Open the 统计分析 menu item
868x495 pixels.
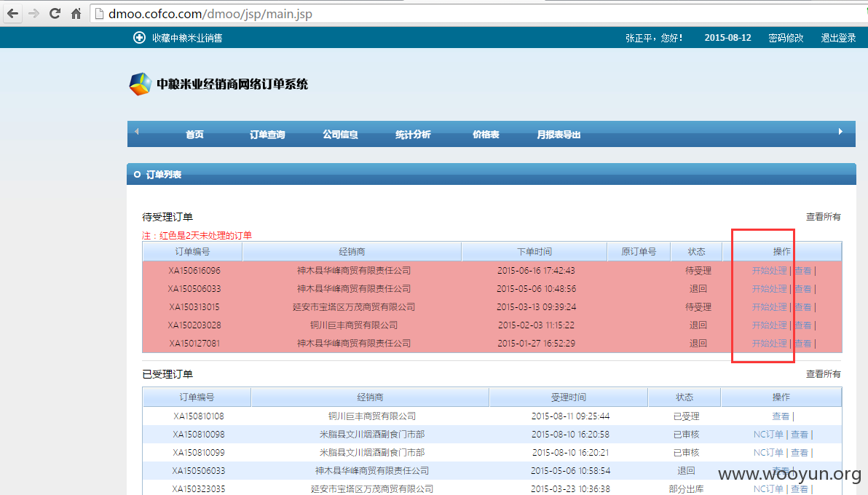(413, 135)
